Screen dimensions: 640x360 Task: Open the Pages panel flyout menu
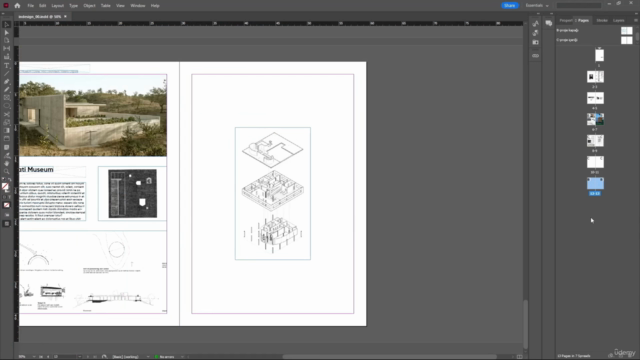(636, 20)
